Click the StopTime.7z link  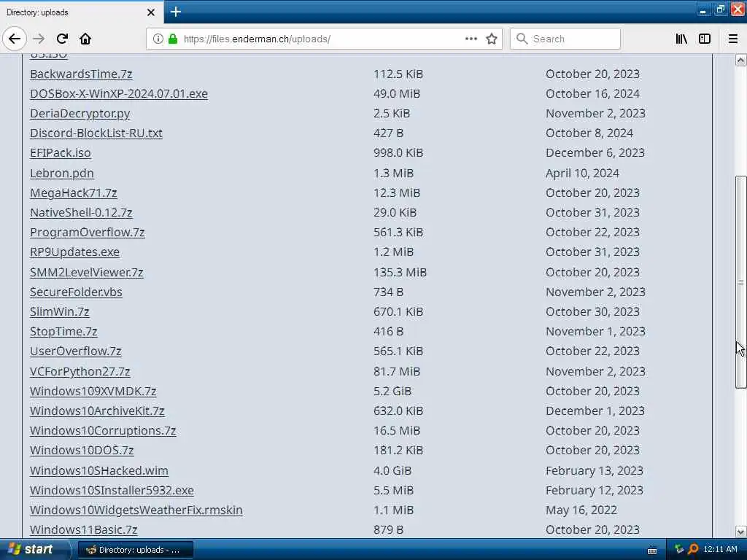click(63, 332)
